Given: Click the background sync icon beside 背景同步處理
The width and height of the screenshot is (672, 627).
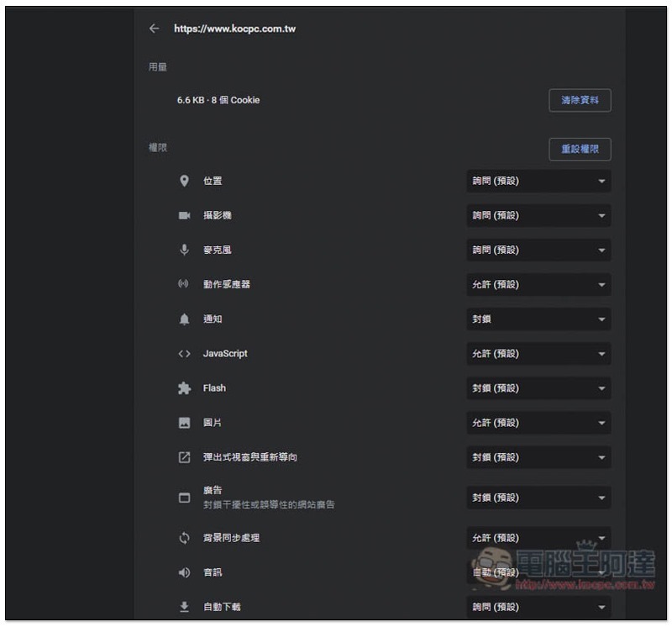Looking at the screenshot, I should coord(184,538).
